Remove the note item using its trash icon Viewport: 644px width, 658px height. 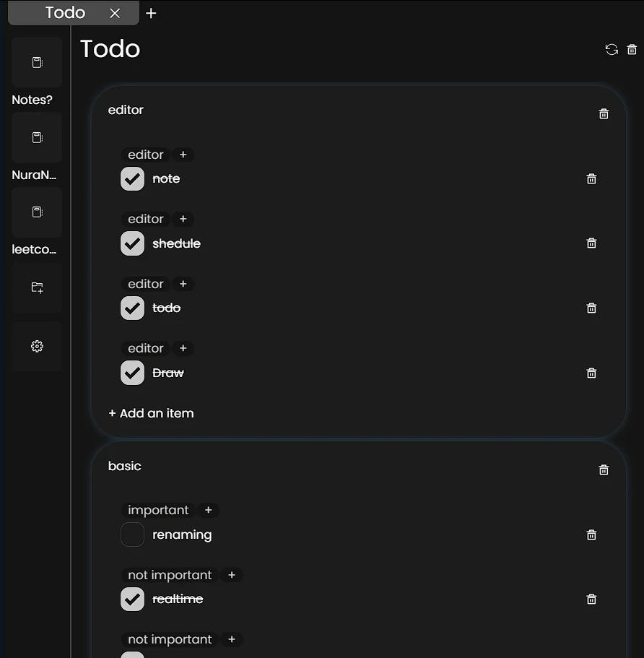[591, 178]
